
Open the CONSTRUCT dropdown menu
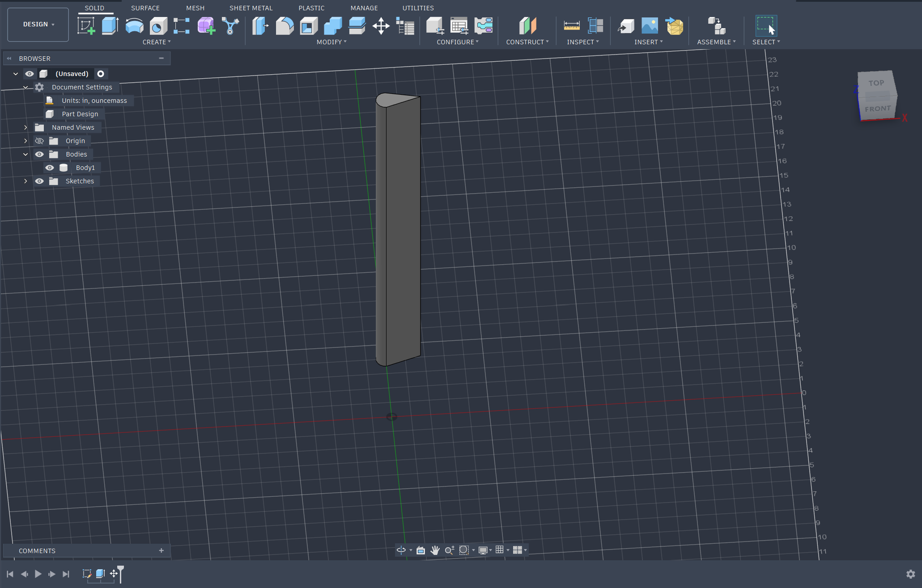(527, 42)
